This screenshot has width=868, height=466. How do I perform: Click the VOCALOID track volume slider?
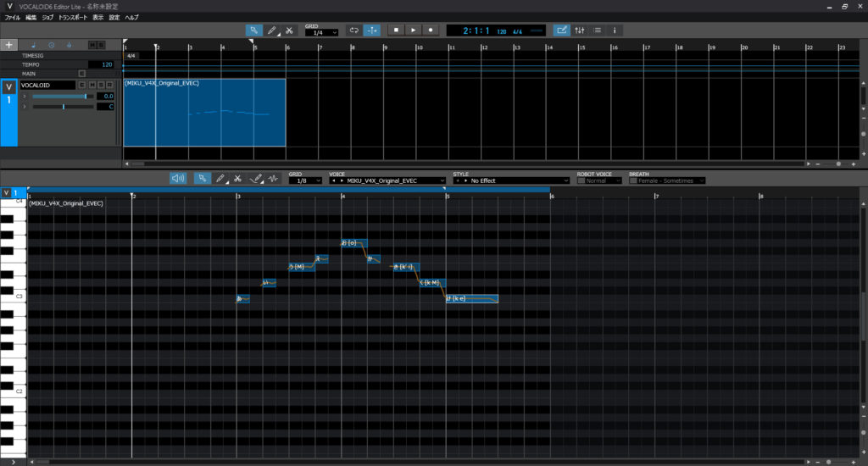[x=61, y=97]
